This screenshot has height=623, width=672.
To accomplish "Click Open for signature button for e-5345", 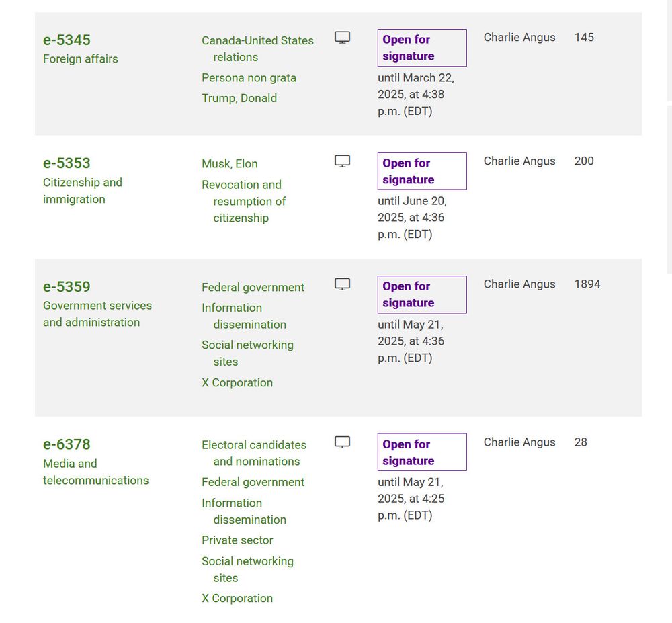I will coord(422,48).
